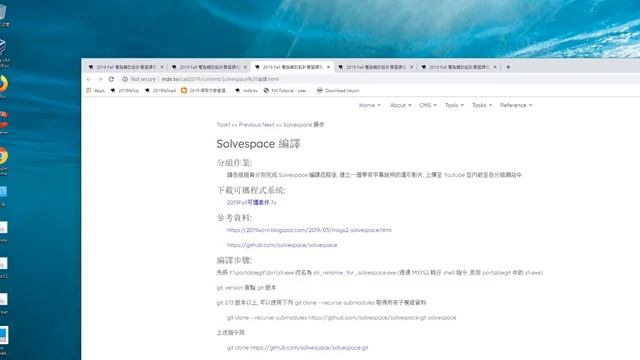
Task: Click the 下載可攜程式系統 section heading
Action: pyautogui.click(x=251, y=190)
